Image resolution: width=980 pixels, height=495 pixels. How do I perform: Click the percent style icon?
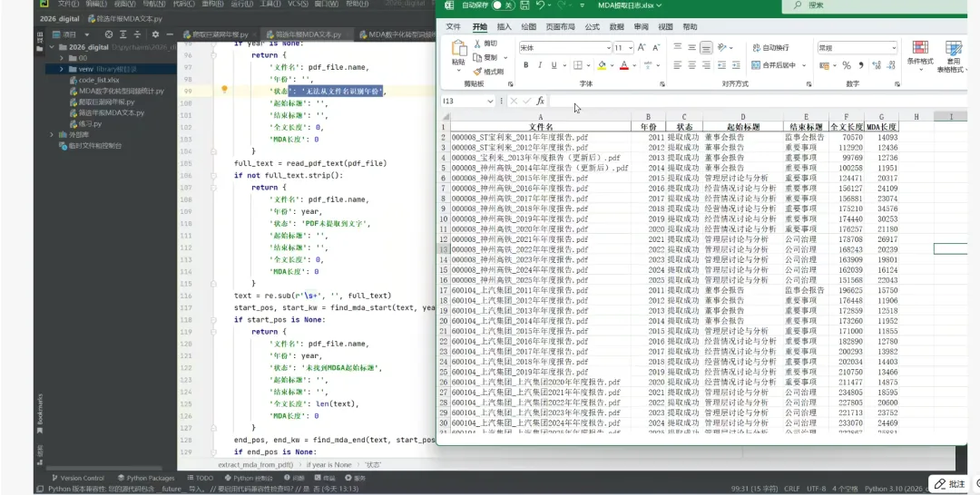point(847,65)
